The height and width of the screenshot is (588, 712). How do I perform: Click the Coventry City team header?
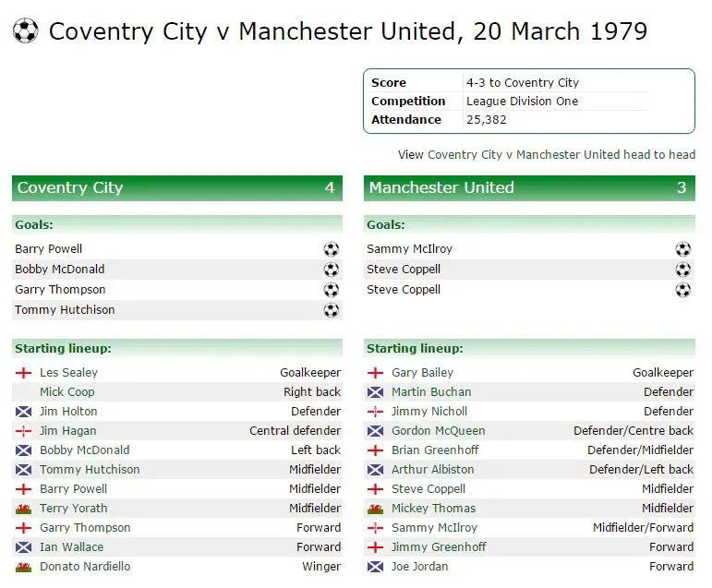click(177, 188)
